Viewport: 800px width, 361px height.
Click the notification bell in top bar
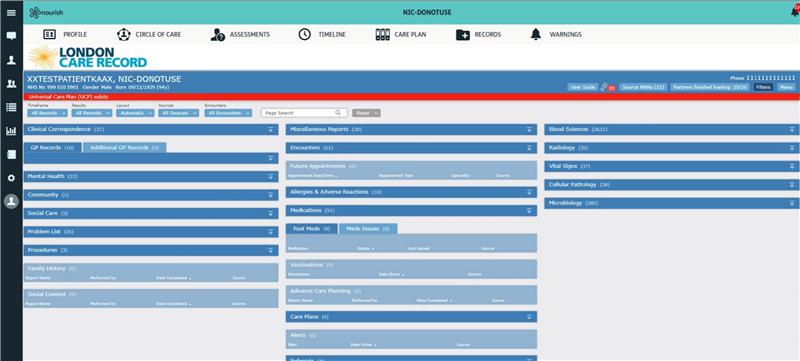coord(795,11)
